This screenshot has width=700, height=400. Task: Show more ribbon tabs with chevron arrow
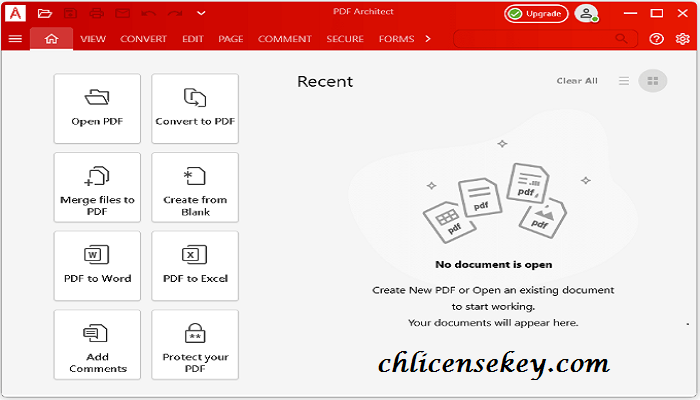pyautogui.click(x=428, y=39)
